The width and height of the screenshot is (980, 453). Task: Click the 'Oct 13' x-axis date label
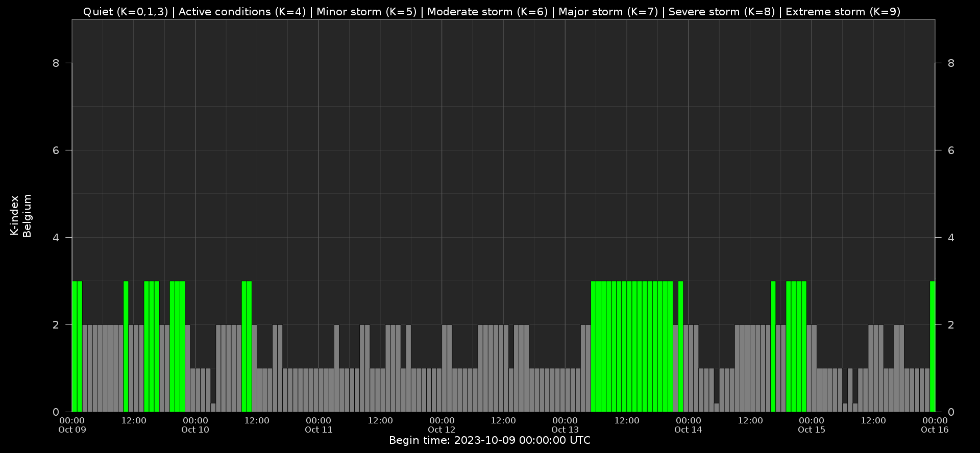(x=565, y=430)
